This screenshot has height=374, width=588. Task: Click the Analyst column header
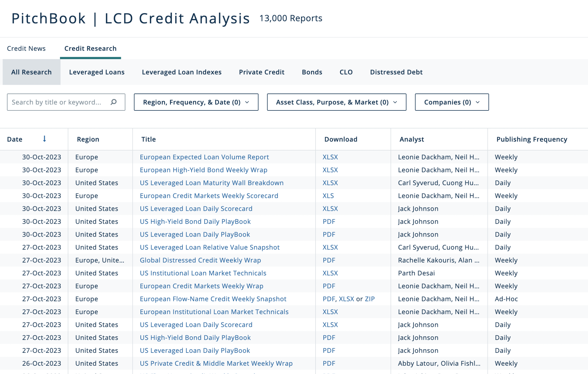pyautogui.click(x=412, y=139)
